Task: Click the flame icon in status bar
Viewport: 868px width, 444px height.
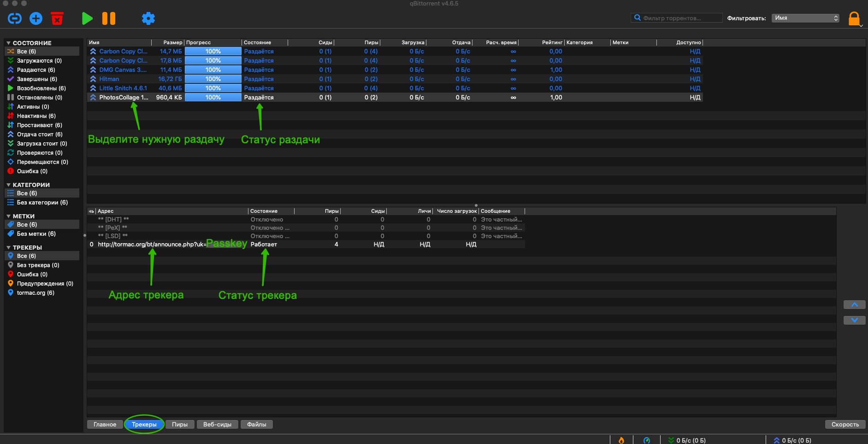Action: (621, 440)
